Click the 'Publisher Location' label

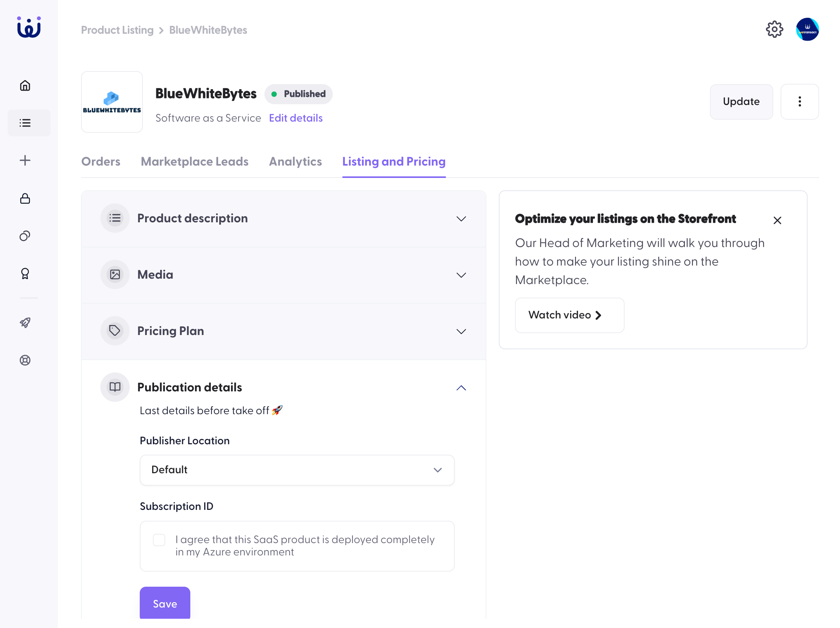pyautogui.click(x=185, y=440)
